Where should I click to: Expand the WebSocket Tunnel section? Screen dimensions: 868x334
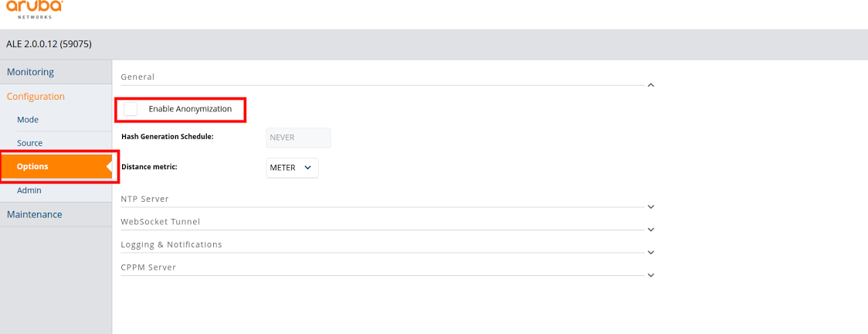click(x=651, y=230)
